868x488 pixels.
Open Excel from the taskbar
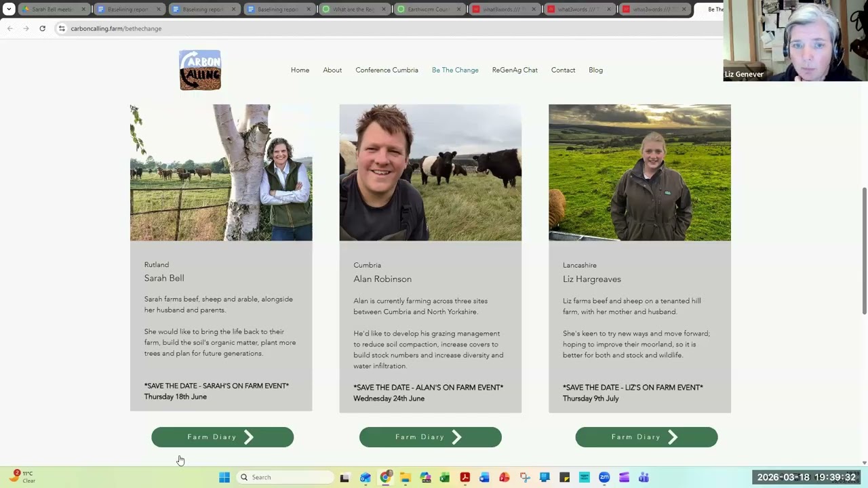[x=445, y=477]
